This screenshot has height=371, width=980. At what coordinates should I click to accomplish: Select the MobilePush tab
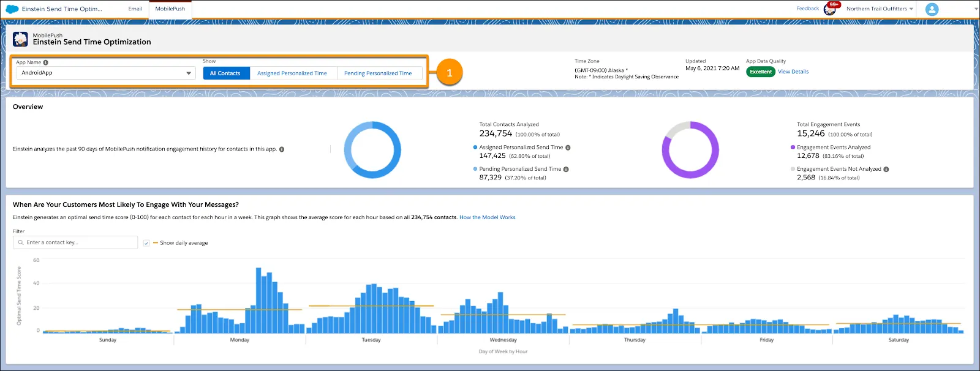tap(170, 9)
